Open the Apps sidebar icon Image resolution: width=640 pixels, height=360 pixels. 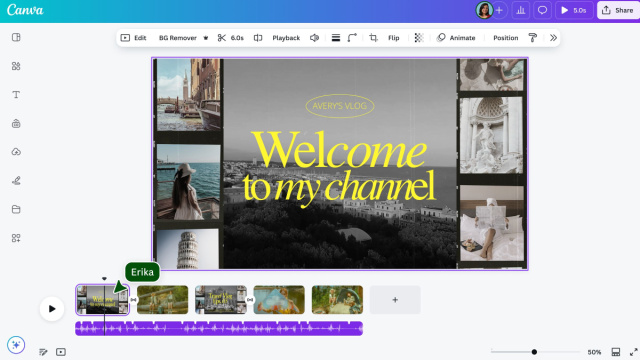[16, 238]
